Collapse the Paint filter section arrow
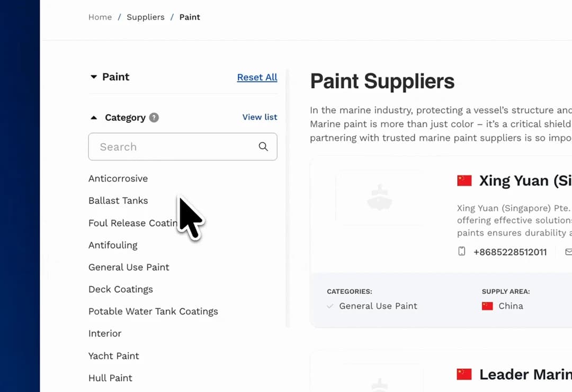 point(94,77)
